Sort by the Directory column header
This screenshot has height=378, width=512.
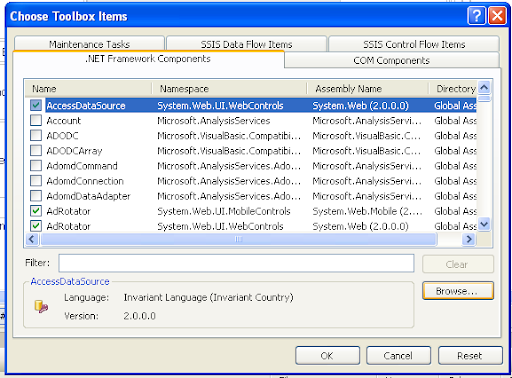(453, 89)
